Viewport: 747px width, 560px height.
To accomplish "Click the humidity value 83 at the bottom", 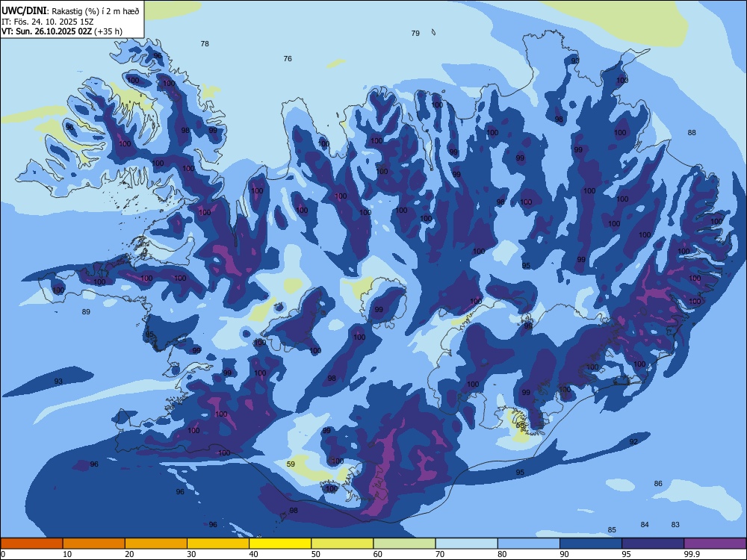I will [675, 525].
